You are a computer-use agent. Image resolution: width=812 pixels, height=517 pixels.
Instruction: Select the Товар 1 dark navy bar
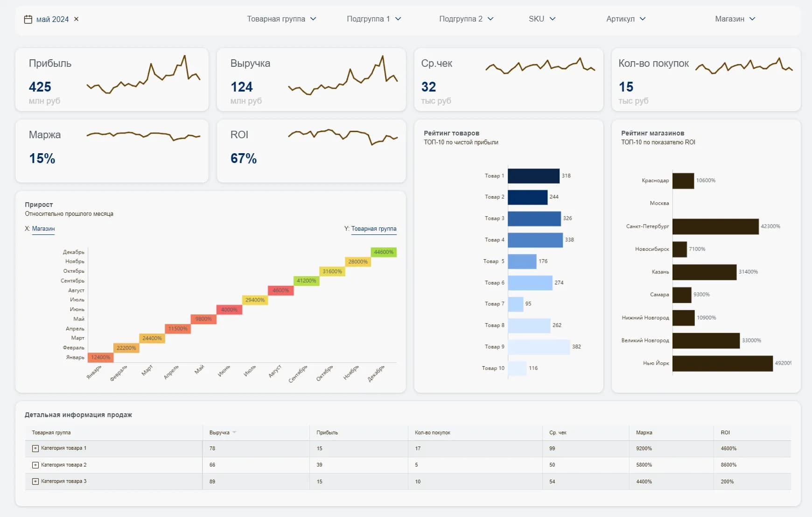533,176
